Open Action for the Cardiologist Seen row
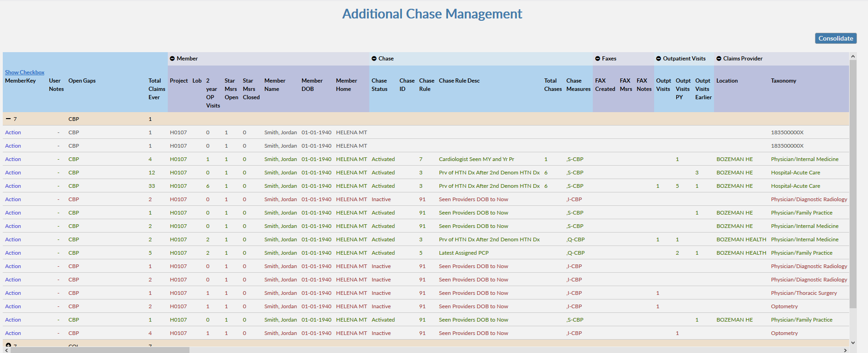This screenshot has width=868, height=353. tap(13, 159)
